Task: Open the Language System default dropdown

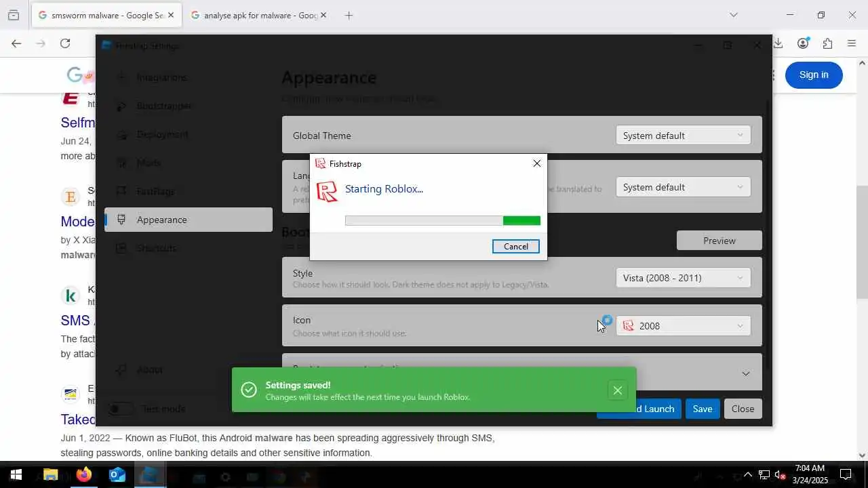Action: 683,187
